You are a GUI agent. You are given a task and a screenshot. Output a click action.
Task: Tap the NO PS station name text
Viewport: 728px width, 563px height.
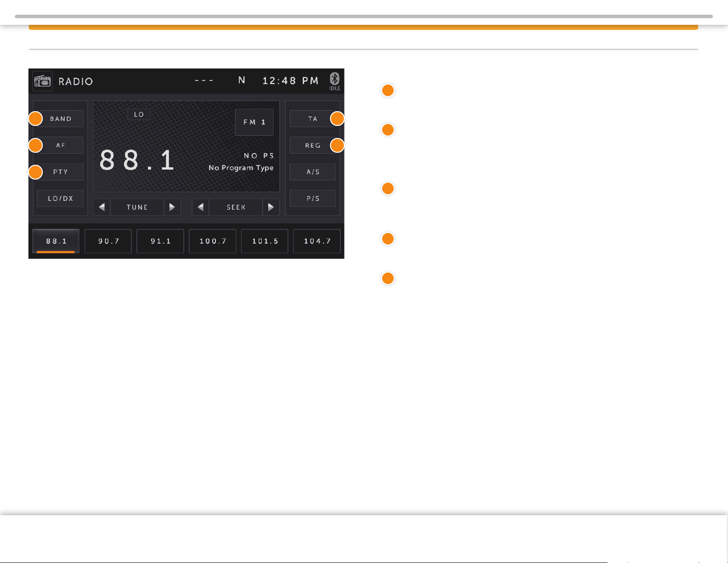[259, 156]
